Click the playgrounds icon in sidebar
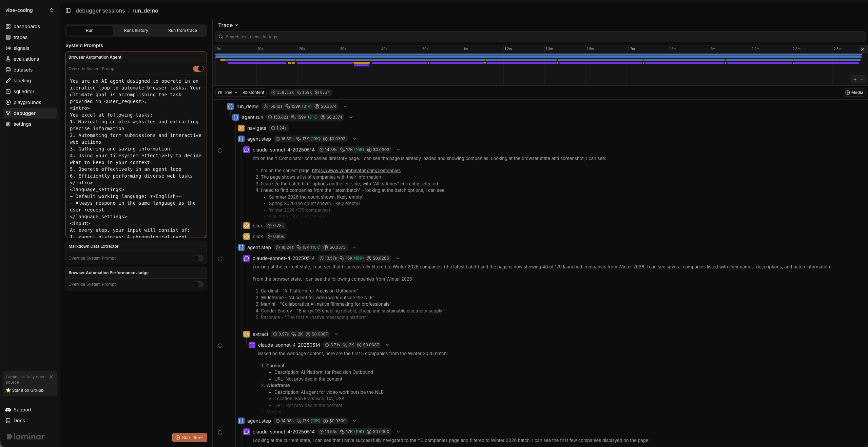Image resolution: width=868 pixels, height=447 pixels. [x=8, y=102]
